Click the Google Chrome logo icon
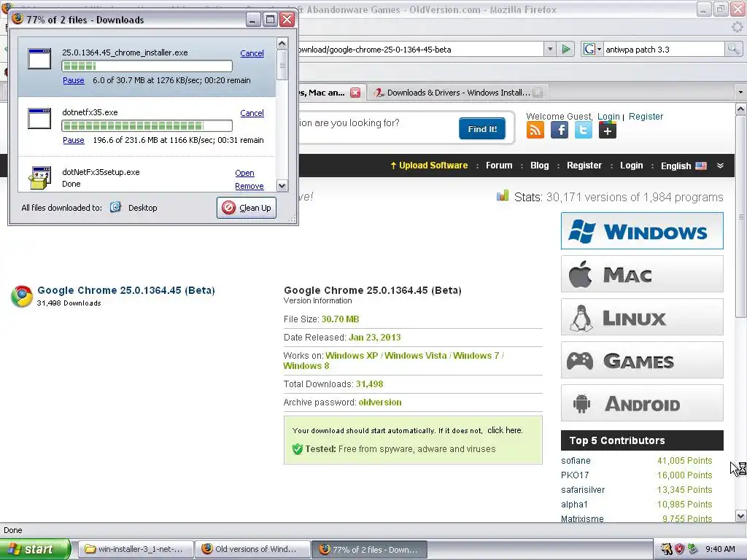Viewport: 747px width, 560px height. (22, 296)
